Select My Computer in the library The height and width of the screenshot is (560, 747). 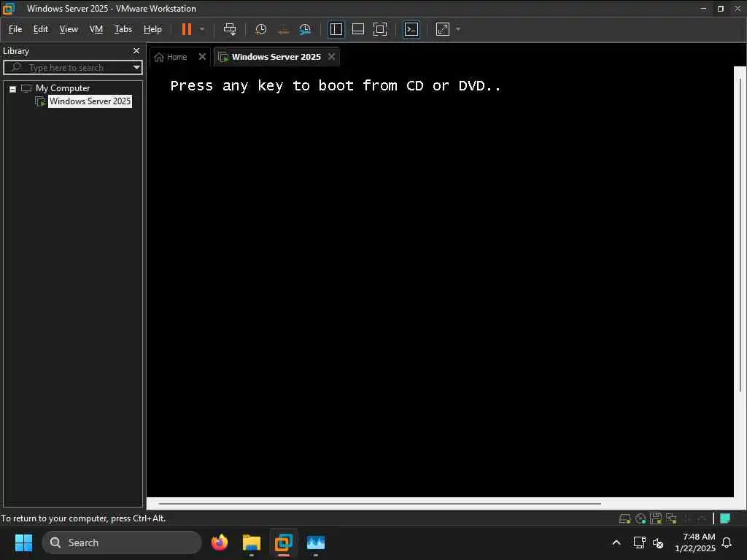pyautogui.click(x=63, y=88)
